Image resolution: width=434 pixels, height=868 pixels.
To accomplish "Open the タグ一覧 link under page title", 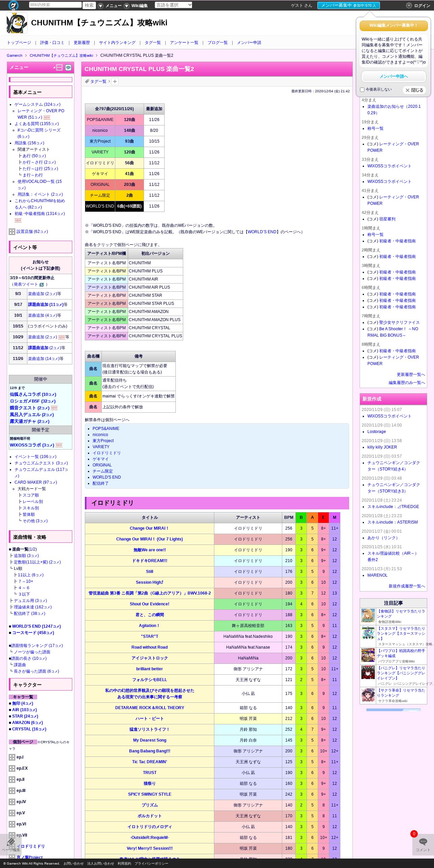I will pyautogui.click(x=98, y=81).
